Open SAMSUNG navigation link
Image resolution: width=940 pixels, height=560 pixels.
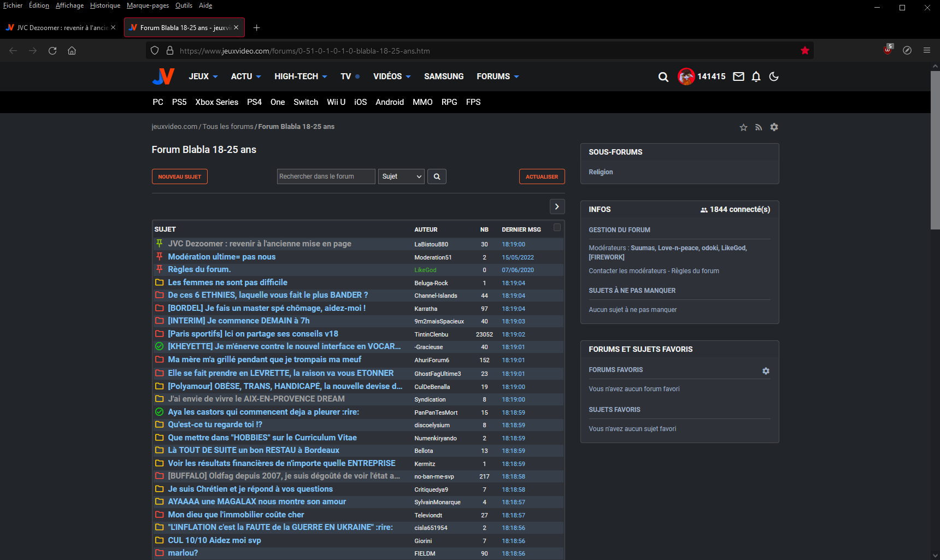(444, 76)
